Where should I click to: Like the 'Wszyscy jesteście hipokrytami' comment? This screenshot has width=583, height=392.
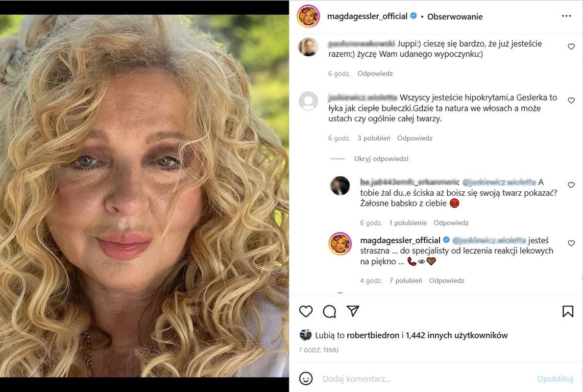[x=571, y=100]
